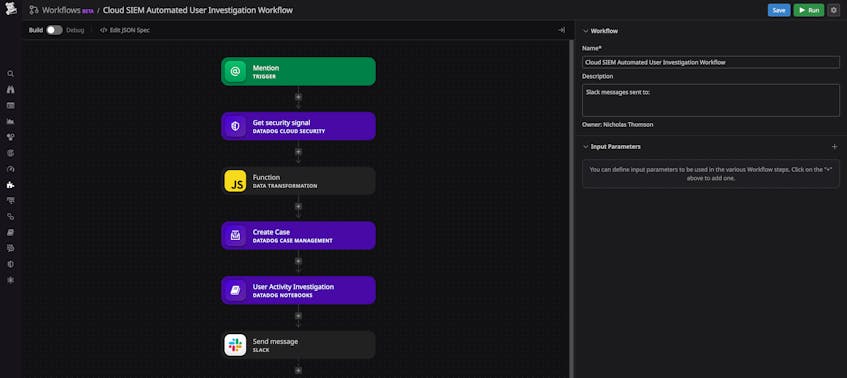The width and height of the screenshot is (847, 378).
Task: Save the workflow
Action: (779, 10)
